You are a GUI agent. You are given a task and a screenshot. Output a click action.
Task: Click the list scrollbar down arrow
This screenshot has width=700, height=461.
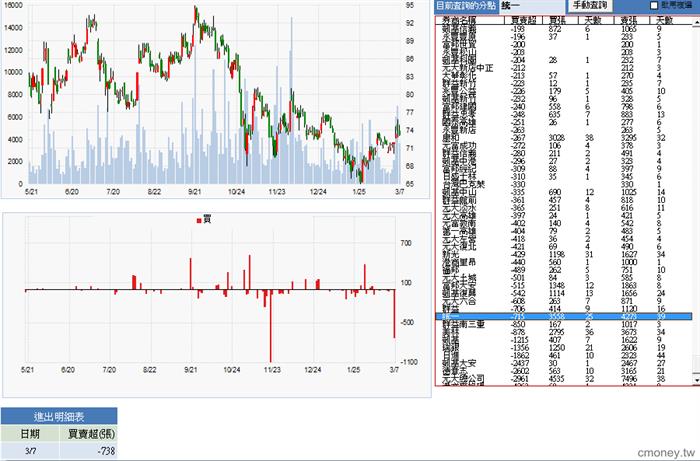pos(696,380)
